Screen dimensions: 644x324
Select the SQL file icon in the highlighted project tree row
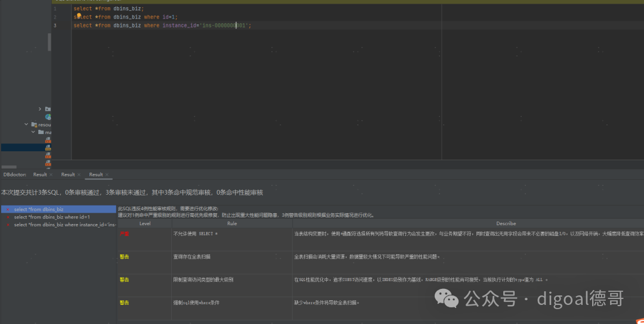pyautogui.click(x=48, y=148)
